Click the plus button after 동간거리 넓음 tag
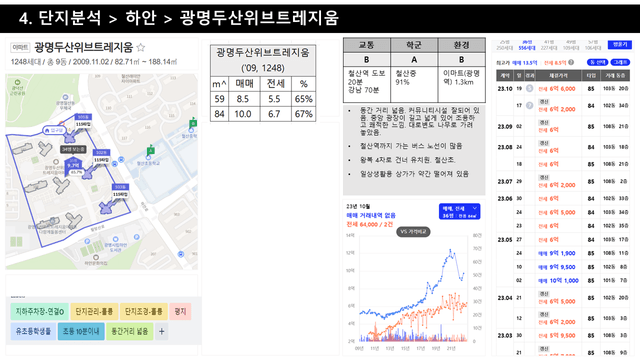 click(162, 331)
